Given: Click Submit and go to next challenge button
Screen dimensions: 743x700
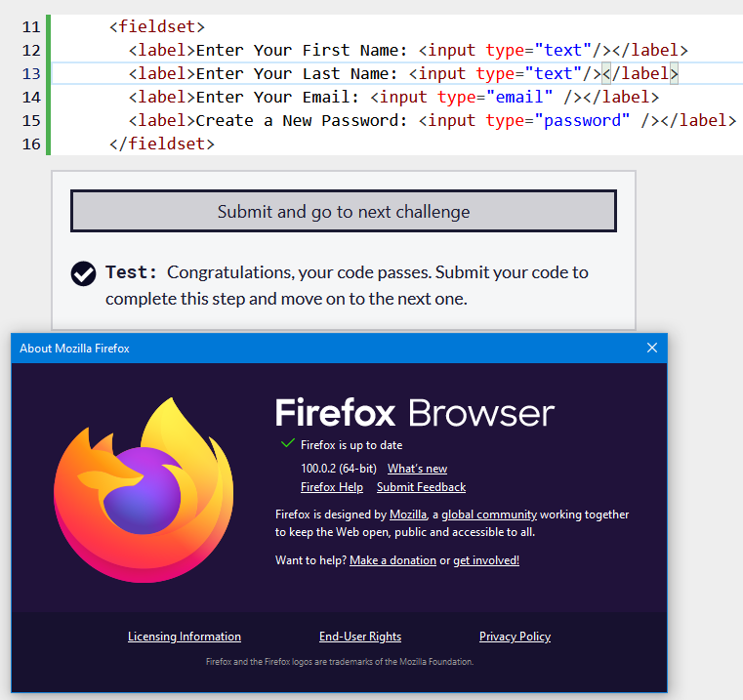Looking at the screenshot, I should pos(344,212).
